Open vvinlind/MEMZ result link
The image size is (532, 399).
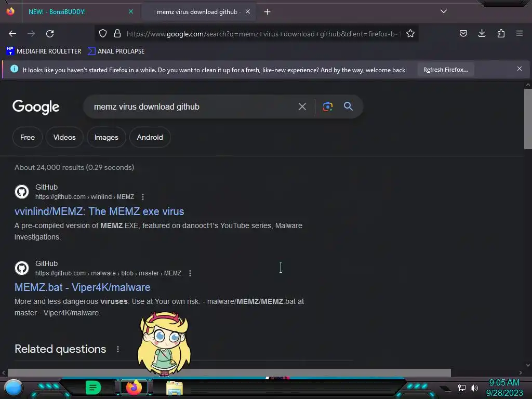99,211
